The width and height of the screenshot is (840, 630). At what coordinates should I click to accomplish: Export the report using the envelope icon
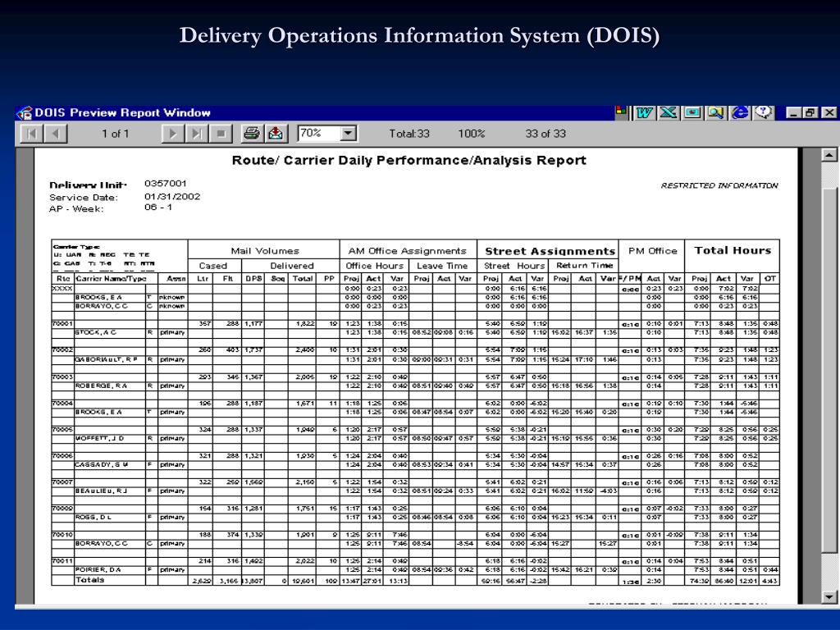(276, 134)
